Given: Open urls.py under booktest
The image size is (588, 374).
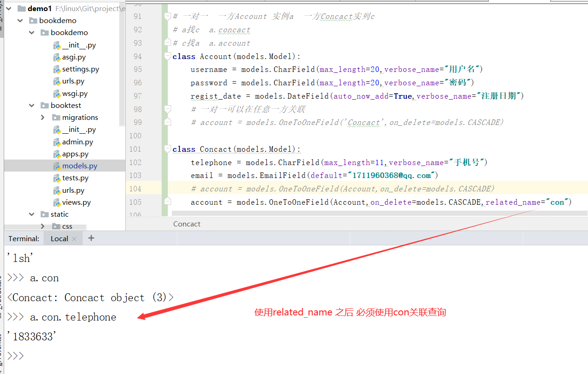Looking at the screenshot, I should 73,190.
